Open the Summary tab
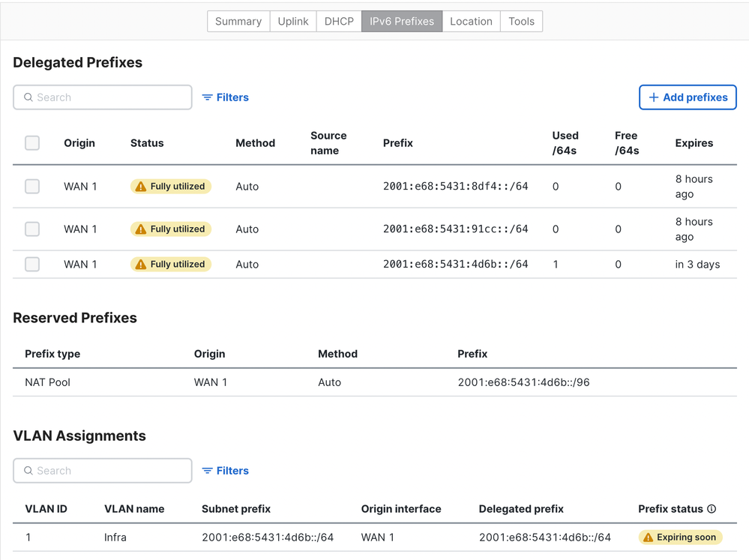Screen dimensions: 749x560 pos(238,21)
